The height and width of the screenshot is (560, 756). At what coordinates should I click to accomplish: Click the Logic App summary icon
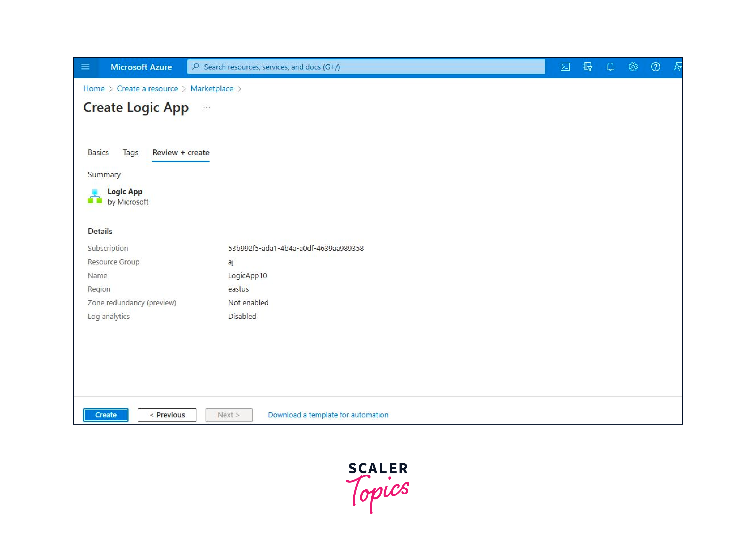tap(95, 197)
